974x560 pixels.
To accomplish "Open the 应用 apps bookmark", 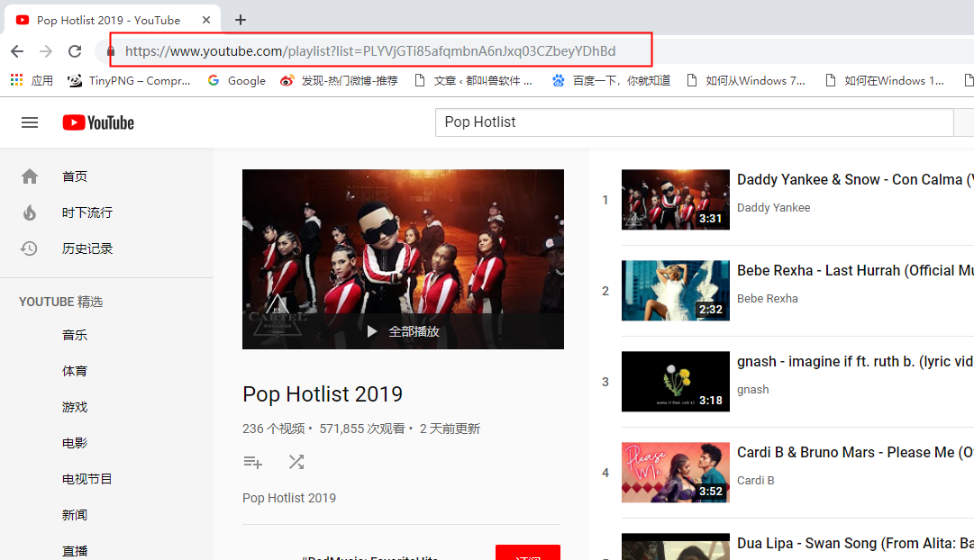I will (32, 81).
